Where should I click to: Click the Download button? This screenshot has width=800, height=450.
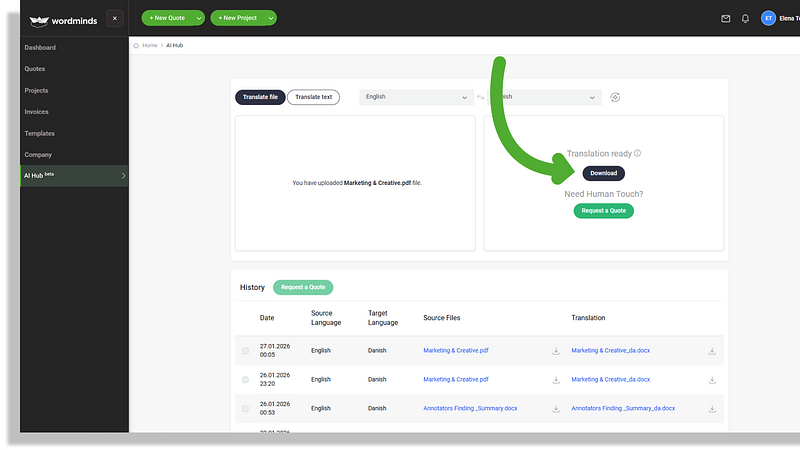[603, 173]
